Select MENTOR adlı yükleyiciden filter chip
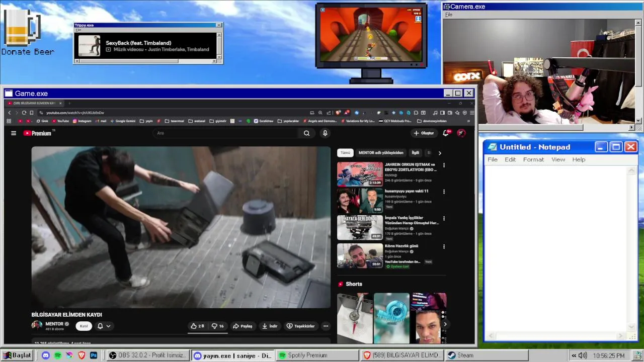The height and width of the screenshot is (362, 644). tap(381, 153)
